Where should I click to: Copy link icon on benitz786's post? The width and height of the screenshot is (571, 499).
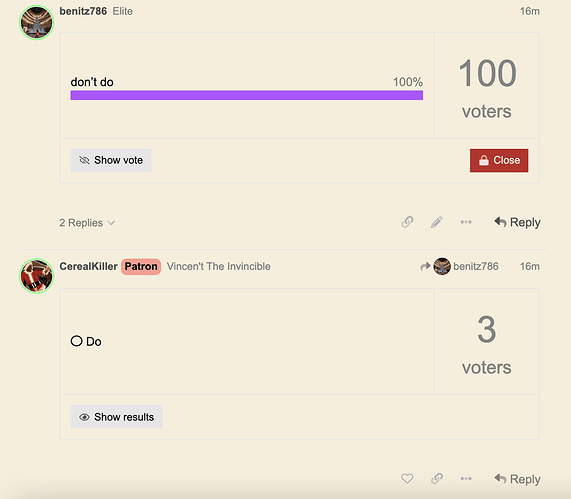[407, 222]
